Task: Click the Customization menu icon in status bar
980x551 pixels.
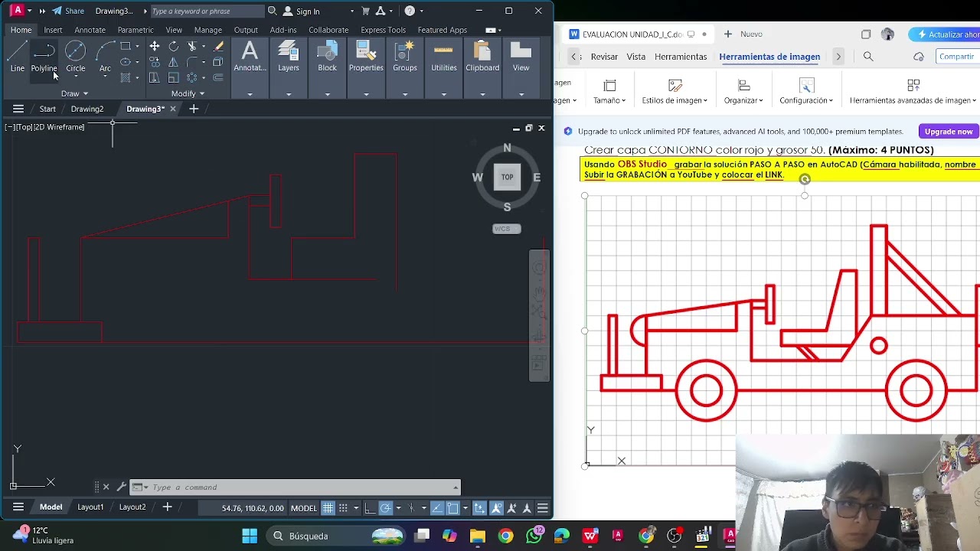Action: coord(543,508)
